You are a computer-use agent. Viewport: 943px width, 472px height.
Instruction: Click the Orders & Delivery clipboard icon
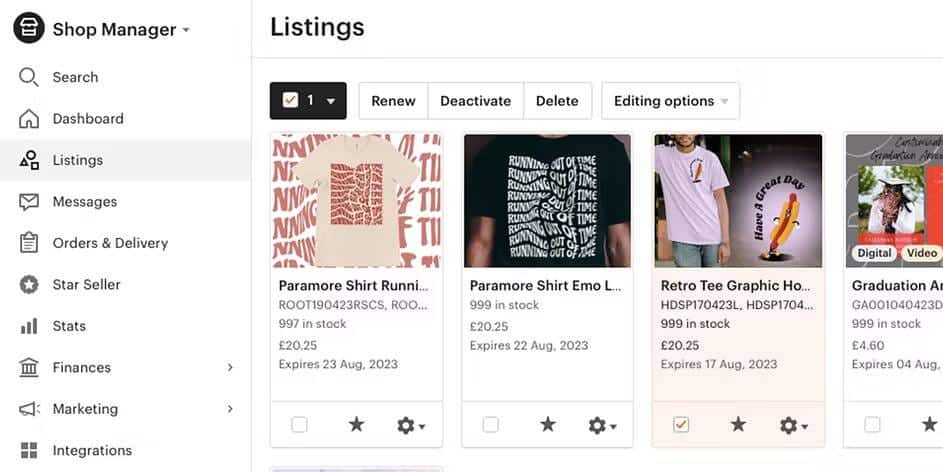tap(29, 243)
